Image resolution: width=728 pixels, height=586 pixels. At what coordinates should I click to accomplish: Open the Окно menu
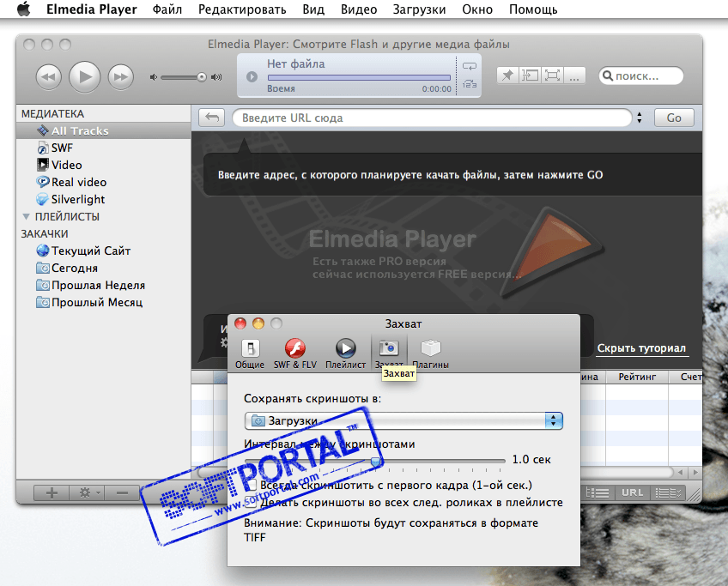pyautogui.click(x=476, y=9)
